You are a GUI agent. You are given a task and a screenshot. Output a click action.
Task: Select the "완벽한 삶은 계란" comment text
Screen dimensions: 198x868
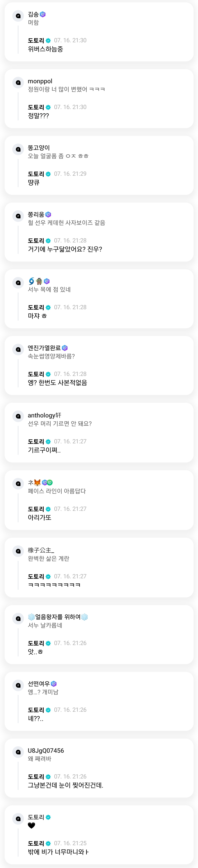(49, 558)
